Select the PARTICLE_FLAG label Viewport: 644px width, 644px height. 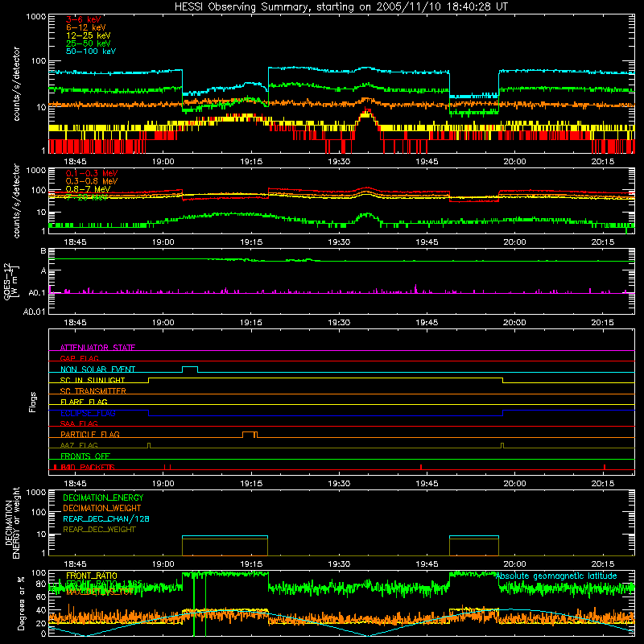[90, 434]
